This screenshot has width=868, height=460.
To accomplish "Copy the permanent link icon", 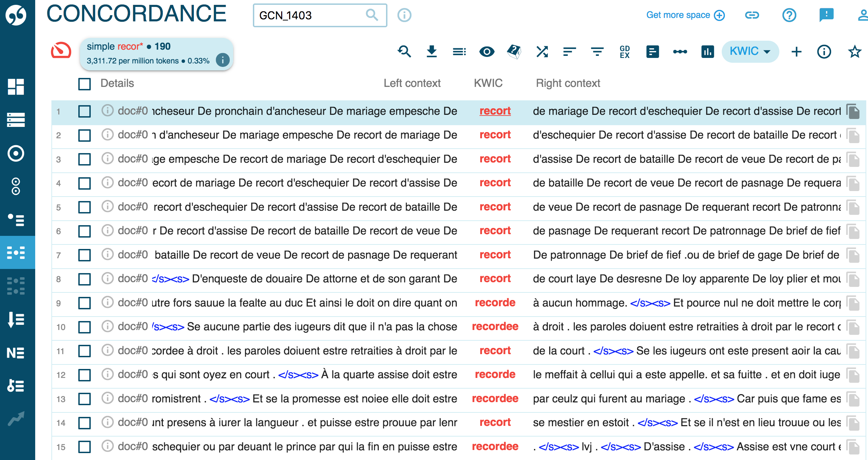I will pyautogui.click(x=752, y=15).
